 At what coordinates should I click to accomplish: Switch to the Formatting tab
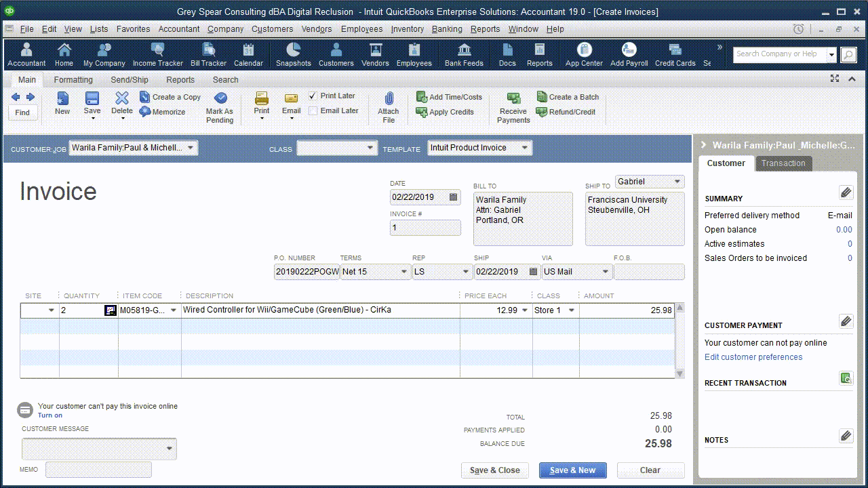click(x=73, y=80)
